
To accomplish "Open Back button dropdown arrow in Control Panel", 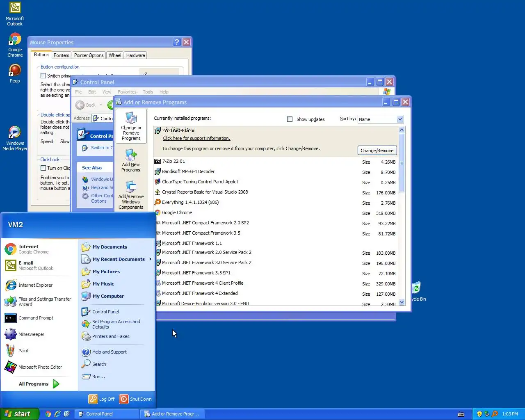I will (x=101, y=105).
